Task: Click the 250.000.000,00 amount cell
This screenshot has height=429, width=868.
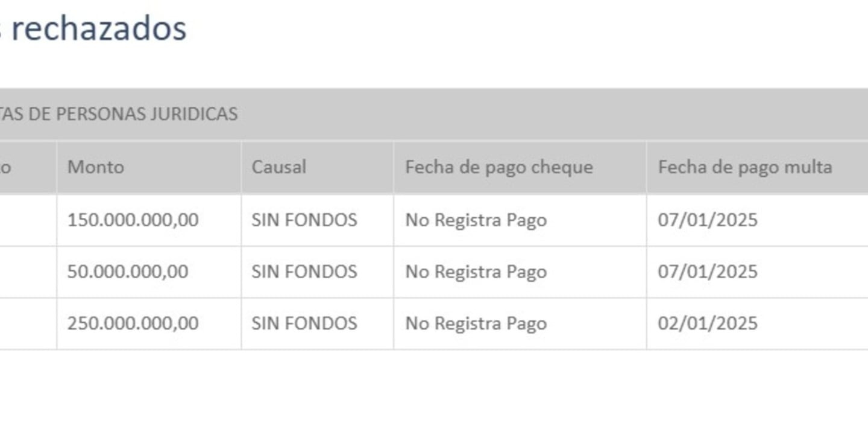Action: [x=149, y=323]
